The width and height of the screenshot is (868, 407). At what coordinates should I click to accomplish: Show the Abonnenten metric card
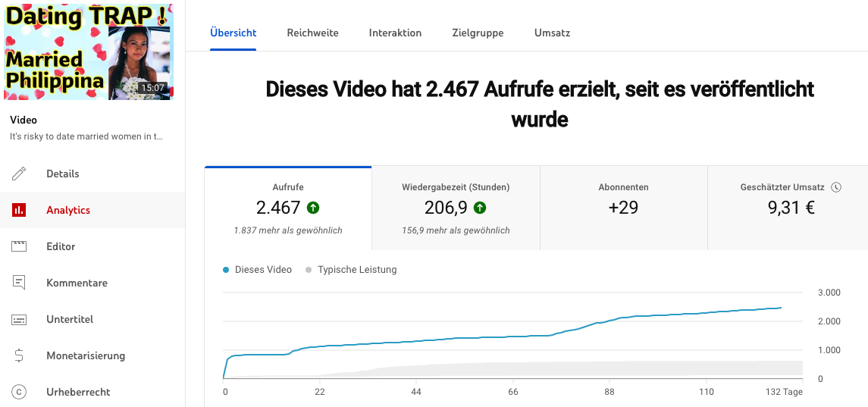point(623,208)
